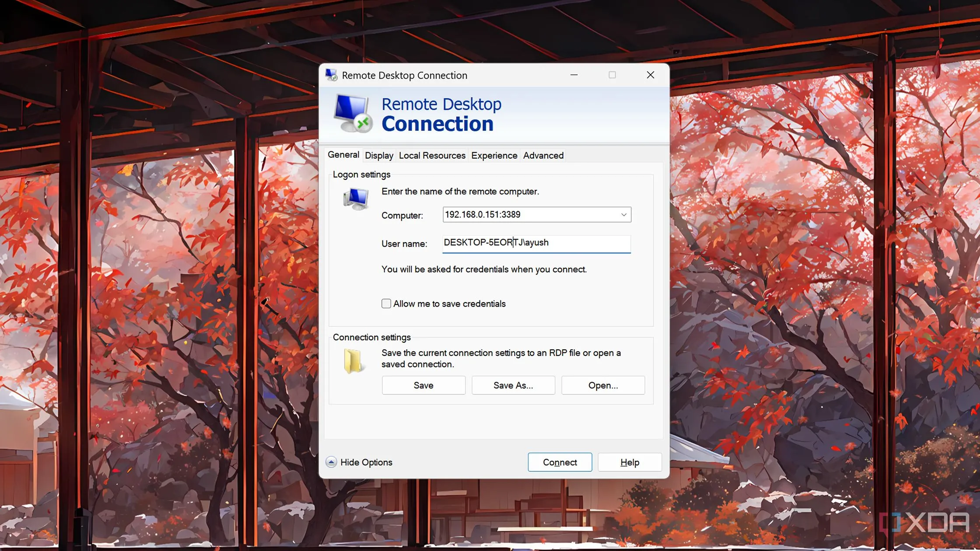Viewport: 980px width, 551px height.
Task: Close the Remote Desktop Connection window
Action: (650, 75)
